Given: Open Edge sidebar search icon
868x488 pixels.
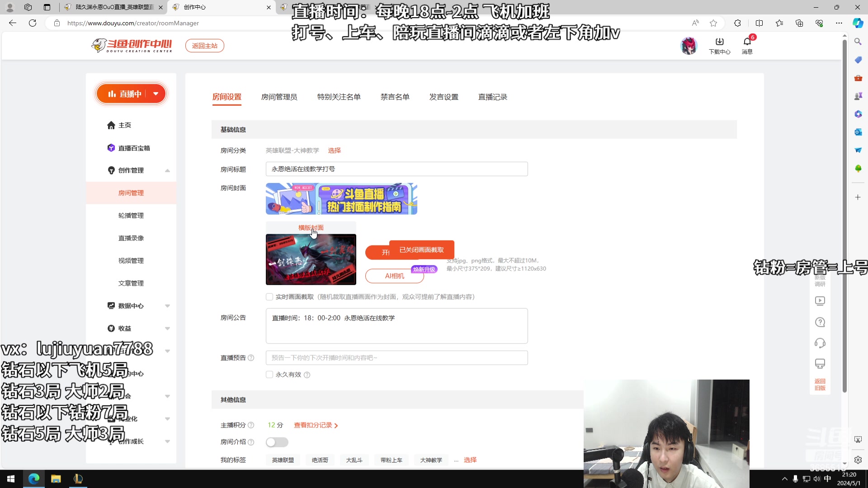Looking at the screenshot, I should click(x=858, y=42).
